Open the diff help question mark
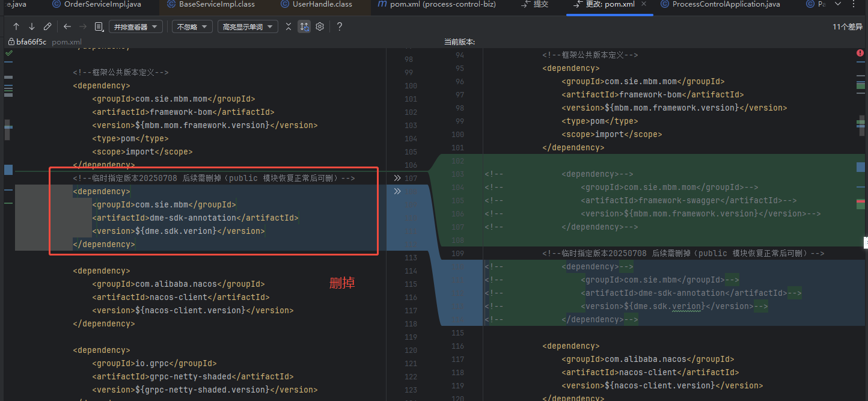868x401 pixels. (340, 26)
